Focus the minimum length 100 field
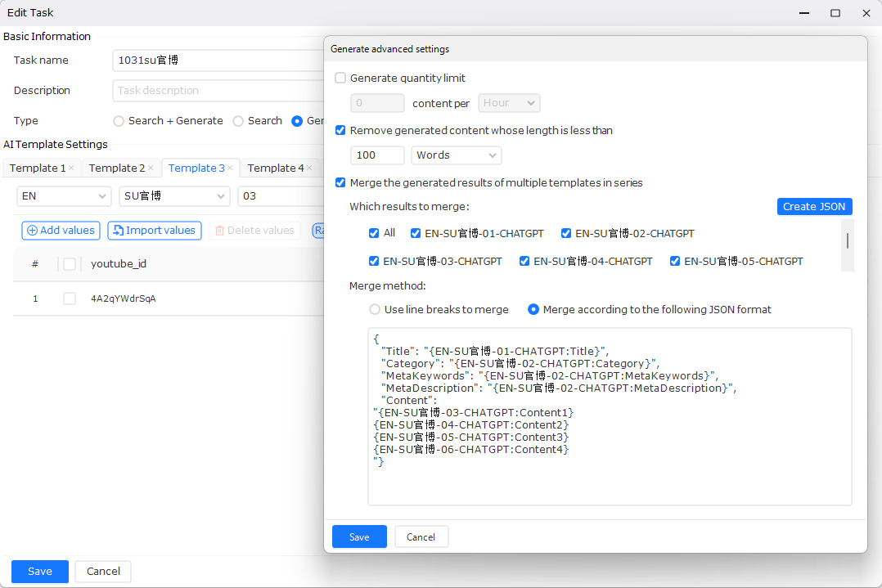The image size is (882, 588). click(377, 155)
